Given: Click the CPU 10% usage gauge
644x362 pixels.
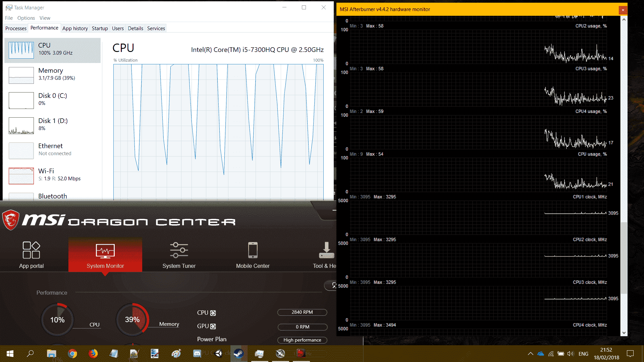Looking at the screenshot, I should 57,320.
